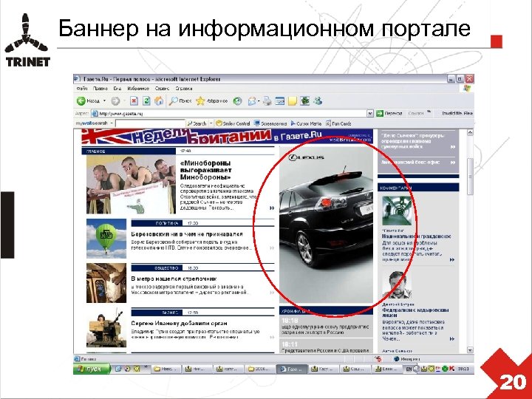Click the Windows flag throbber logo
The height and width of the screenshot is (399, 532).
467,89
